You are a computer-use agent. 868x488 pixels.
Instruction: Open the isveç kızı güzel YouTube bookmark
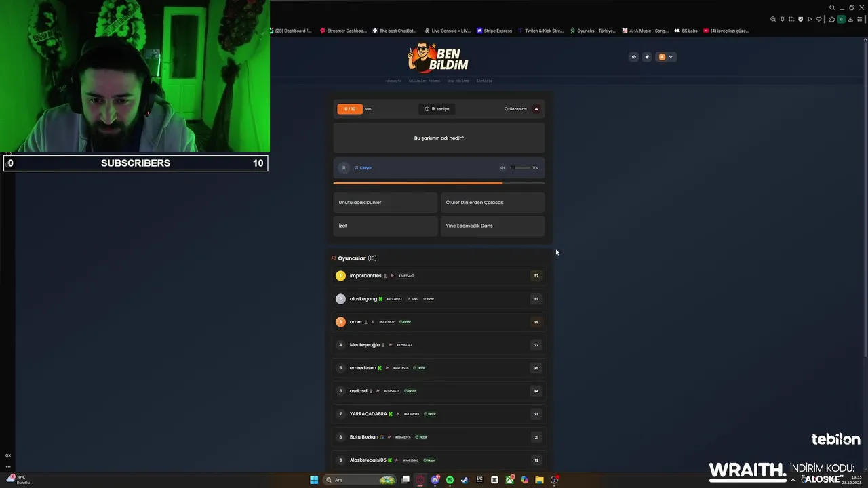[x=726, y=30]
